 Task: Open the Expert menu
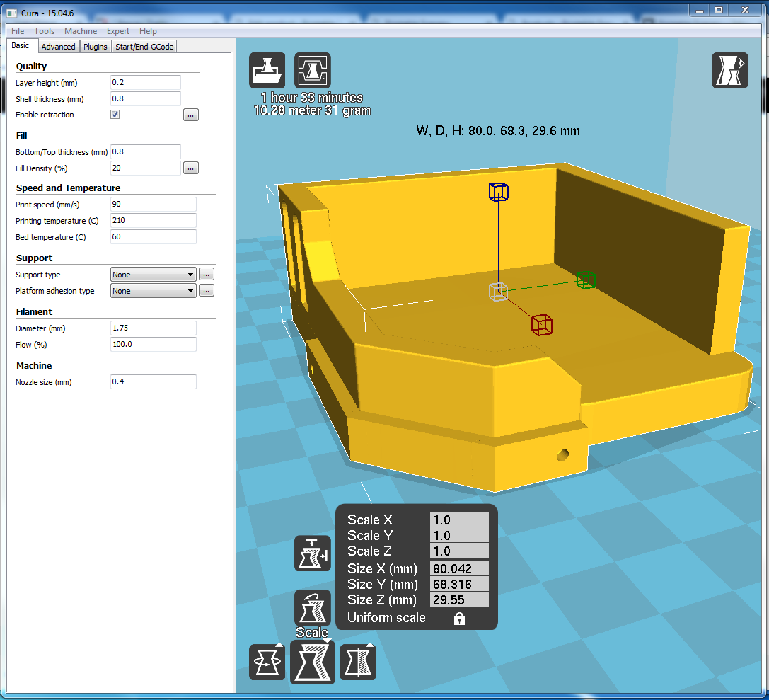click(x=117, y=31)
